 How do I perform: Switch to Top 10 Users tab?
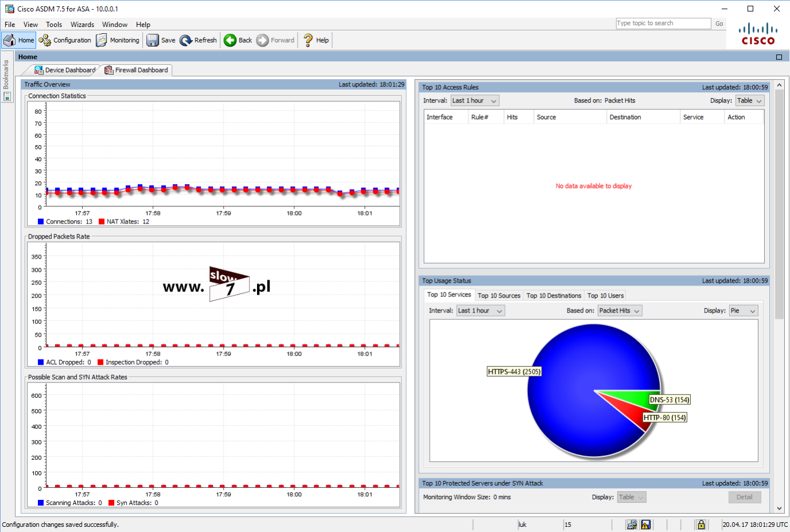coord(605,296)
